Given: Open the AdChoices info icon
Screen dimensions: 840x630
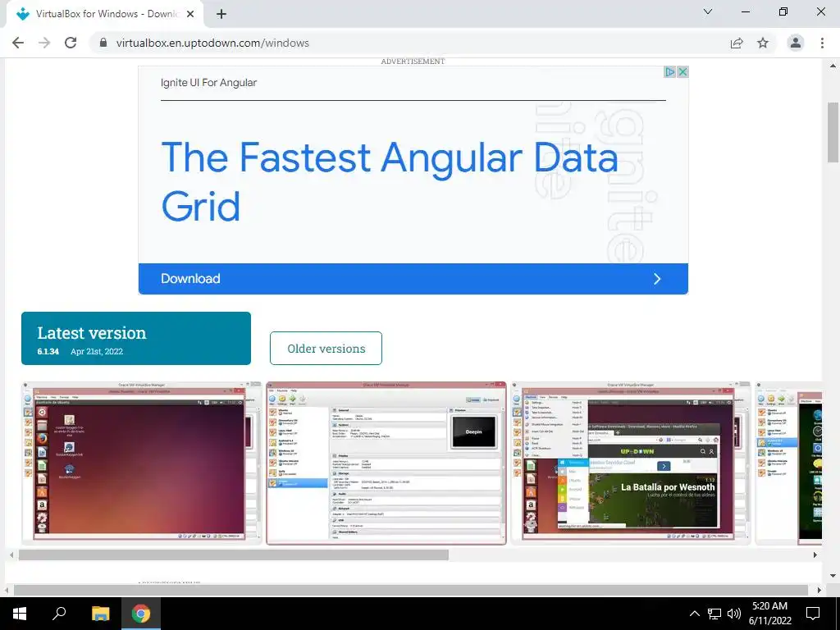Looking at the screenshot, I should pyautogui.click(x=669, y=72).
